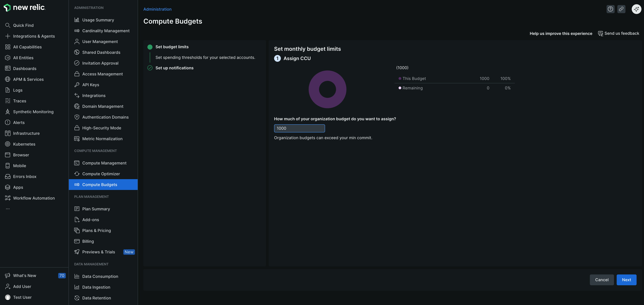
Task: Click the copy permalink chain icon
Action: pos(621,9)
